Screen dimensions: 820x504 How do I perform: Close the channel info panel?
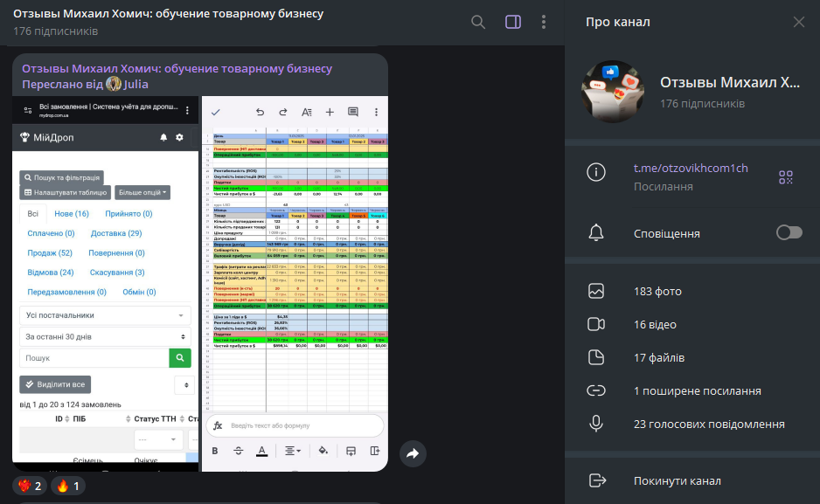coord(798,22)
